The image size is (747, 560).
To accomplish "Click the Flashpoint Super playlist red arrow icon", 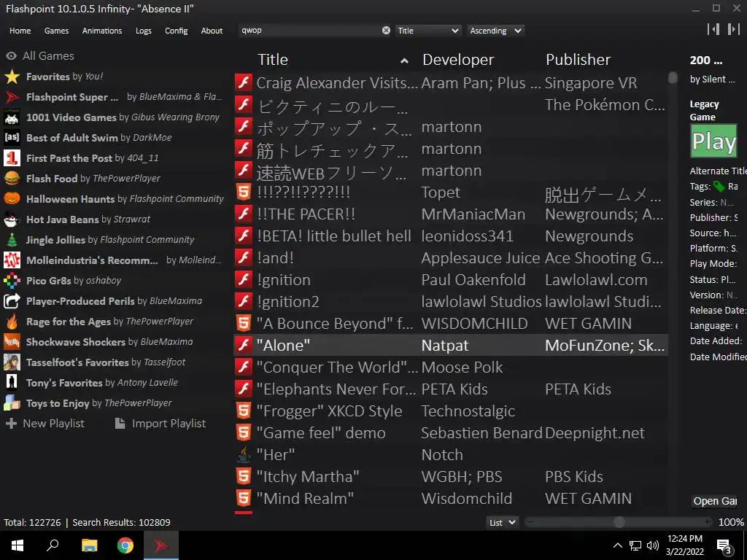I will pyautogui.click(x=12, y=97).
